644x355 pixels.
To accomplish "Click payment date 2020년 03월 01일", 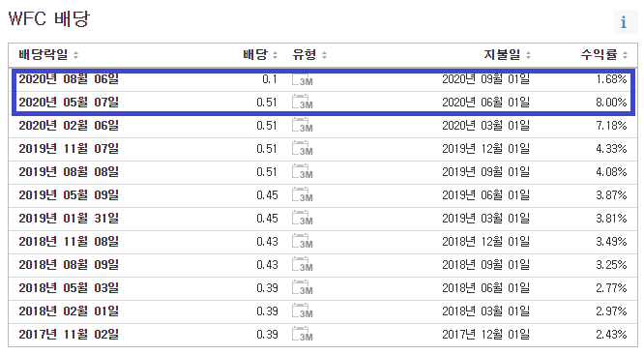I will [485, 126].
